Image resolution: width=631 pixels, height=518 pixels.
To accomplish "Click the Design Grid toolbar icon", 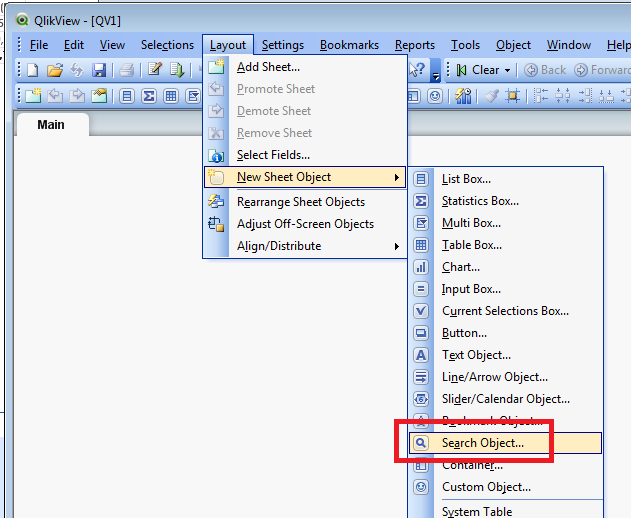I will (x=512, y=96).
